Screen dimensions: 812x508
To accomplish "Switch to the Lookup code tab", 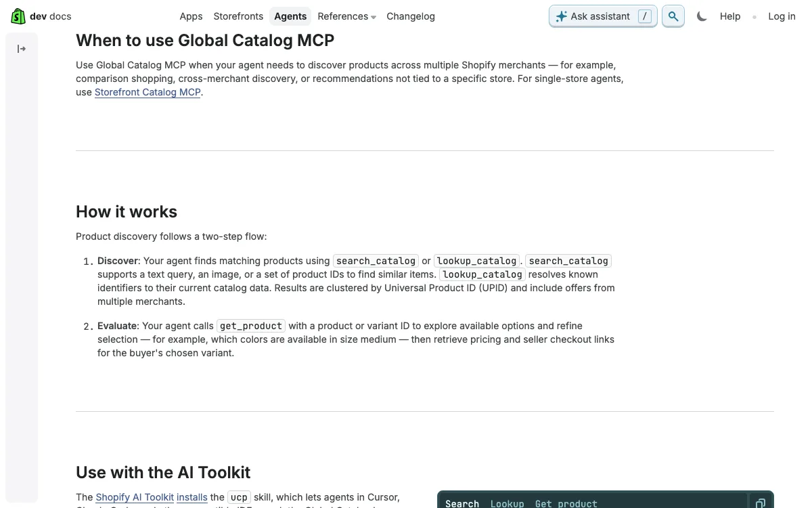I will coord(507,503).
